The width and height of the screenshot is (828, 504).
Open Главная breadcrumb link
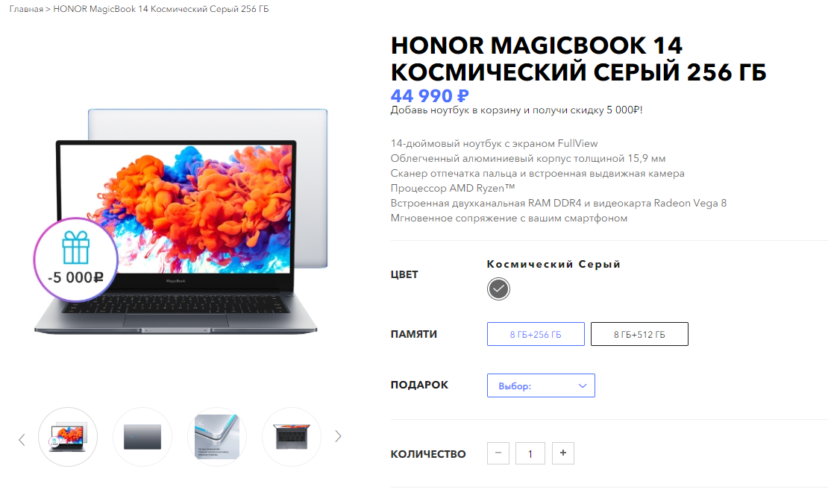tap(26, 9)
